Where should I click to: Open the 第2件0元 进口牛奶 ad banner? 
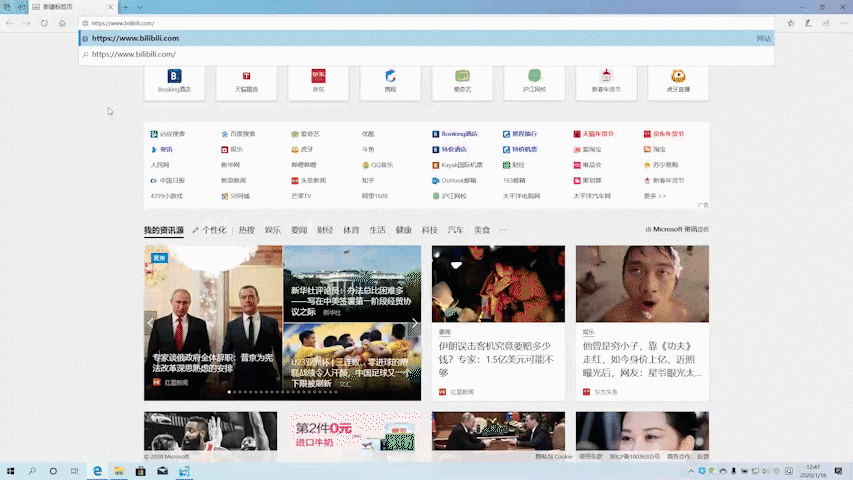coord(355,433)
